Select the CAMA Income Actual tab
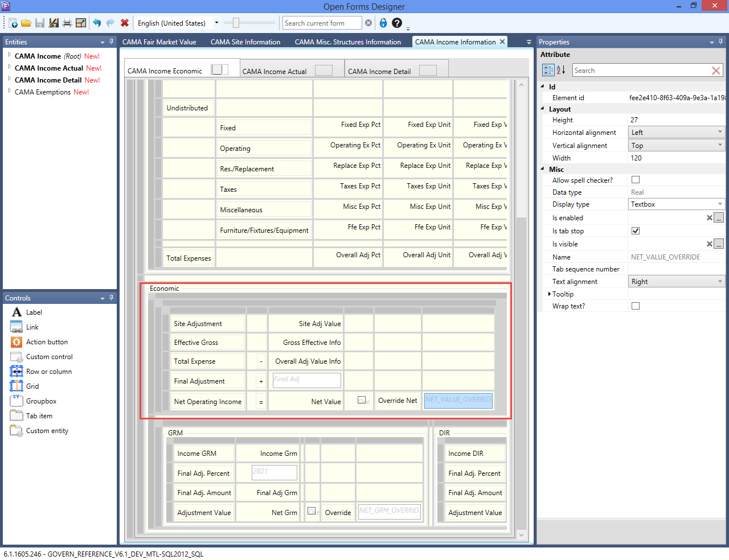Screen dimensions: 729x560 point(275,72)
